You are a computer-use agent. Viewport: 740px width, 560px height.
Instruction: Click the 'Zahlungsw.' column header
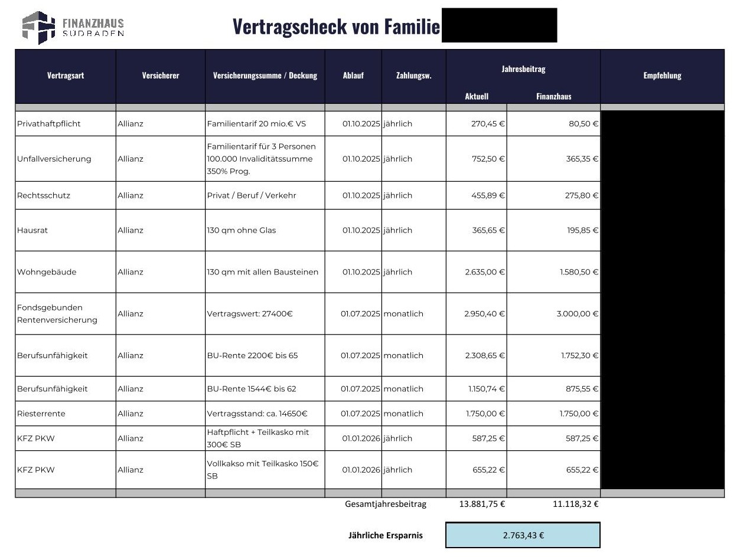coord(413,76)
